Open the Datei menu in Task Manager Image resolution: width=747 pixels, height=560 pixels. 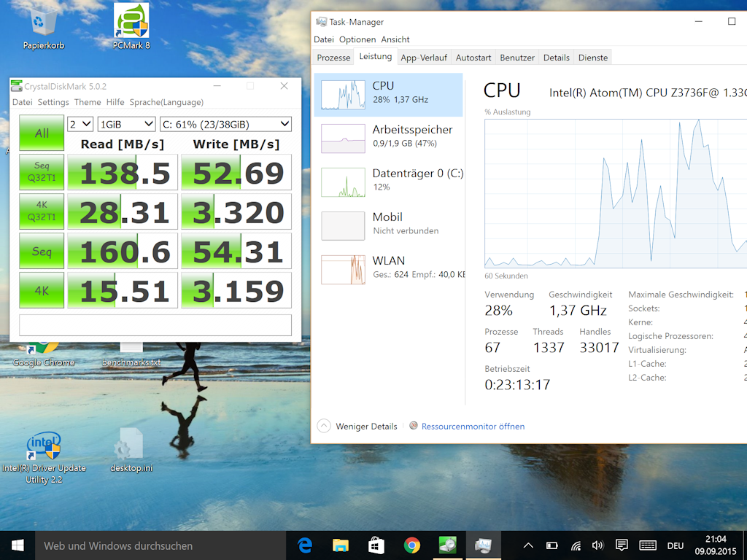pyautogui.click(x=324, y=39)
